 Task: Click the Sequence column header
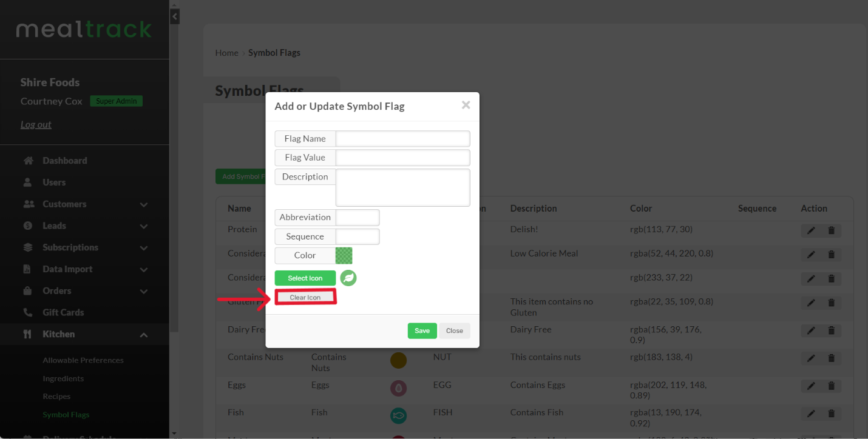[x=757, y=209]
